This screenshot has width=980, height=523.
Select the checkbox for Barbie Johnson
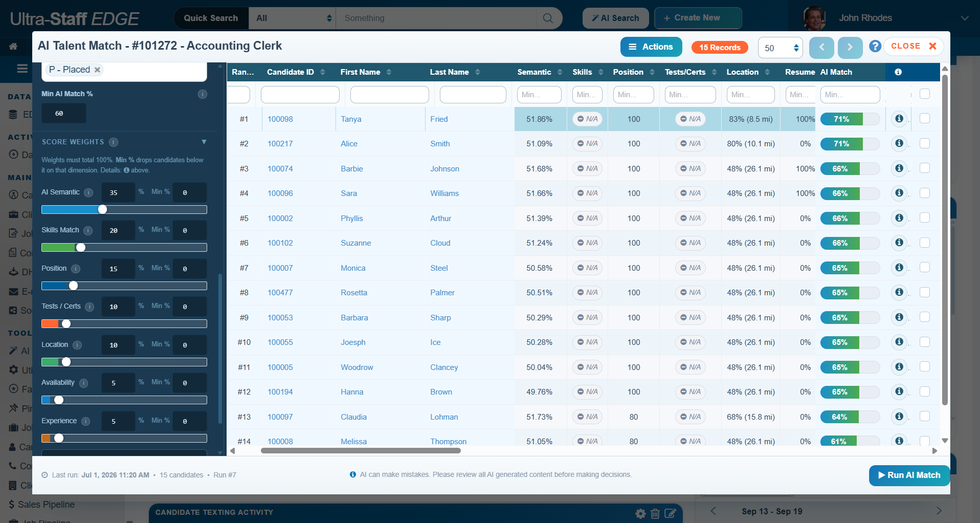925,168
